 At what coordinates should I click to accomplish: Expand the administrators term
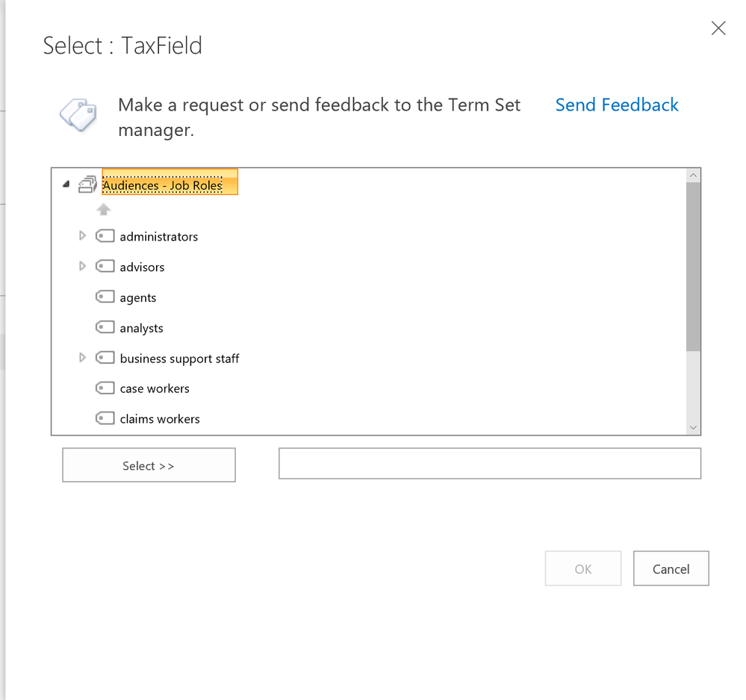tap(82, 235)
